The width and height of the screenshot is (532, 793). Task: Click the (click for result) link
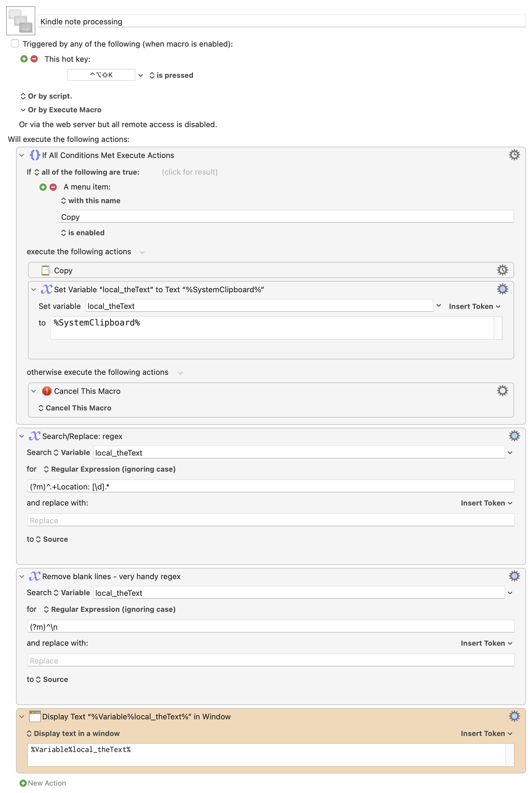190,172
